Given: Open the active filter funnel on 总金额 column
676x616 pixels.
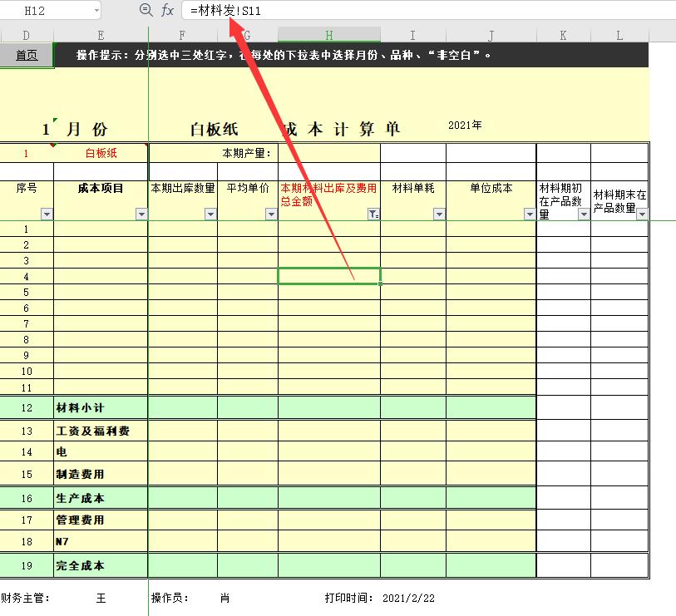Looking at the screenshot, I should [x=373, y=214].
